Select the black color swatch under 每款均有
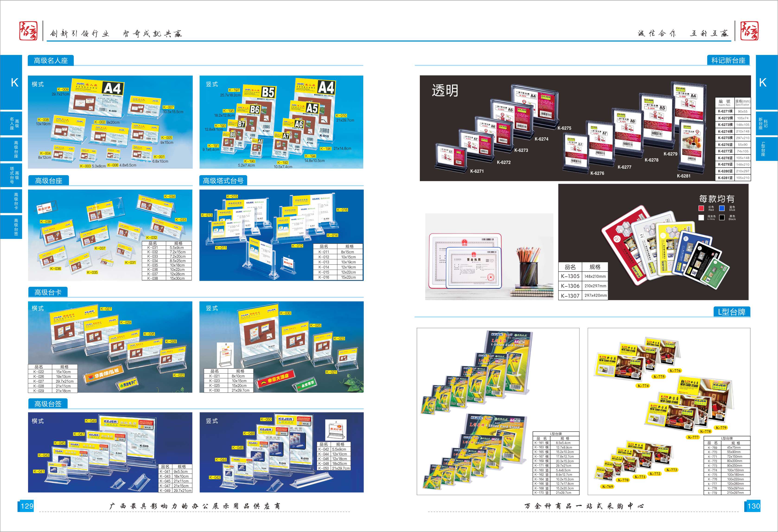 722,218
